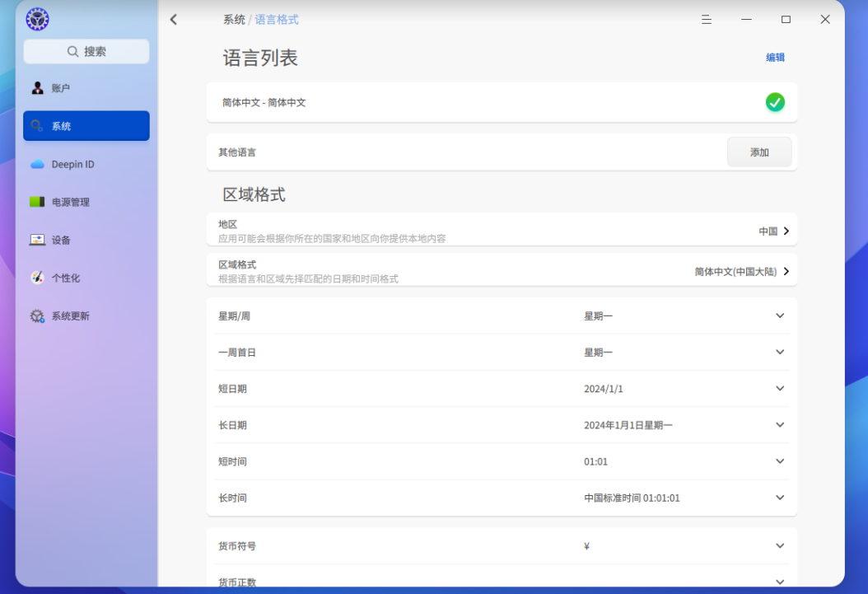Go back using the left arrow

(x=174, y=19)
